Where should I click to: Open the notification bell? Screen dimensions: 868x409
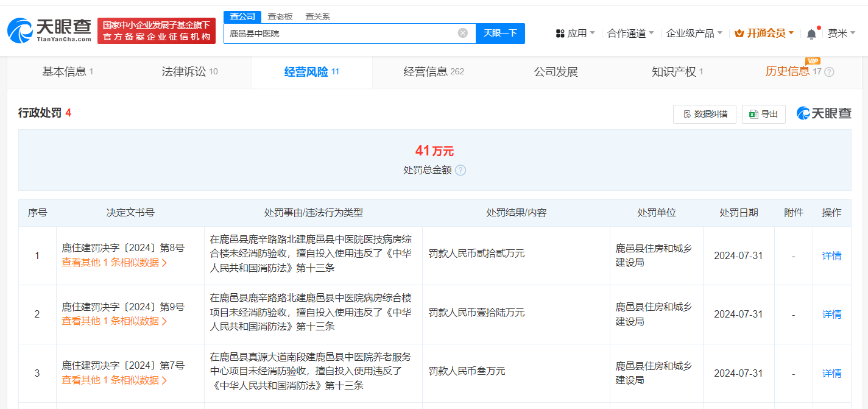[811, 34]
